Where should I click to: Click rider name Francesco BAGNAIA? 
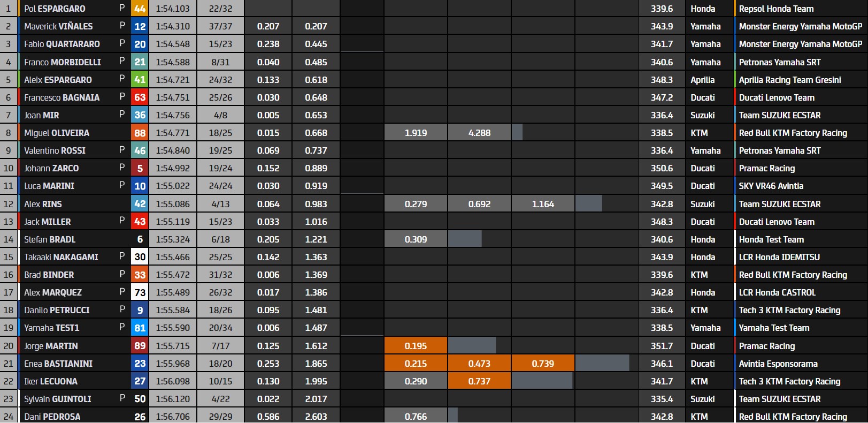click(62, 97)
